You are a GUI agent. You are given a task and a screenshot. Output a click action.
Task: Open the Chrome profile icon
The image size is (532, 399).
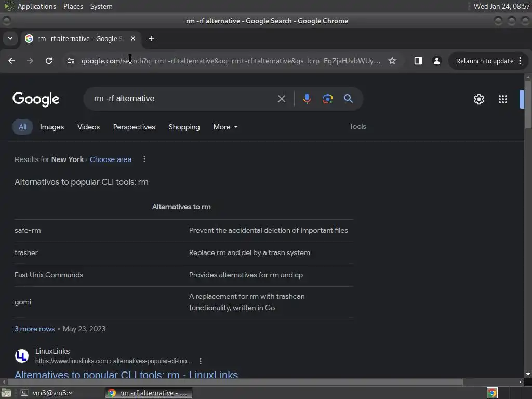pos(436,61)
